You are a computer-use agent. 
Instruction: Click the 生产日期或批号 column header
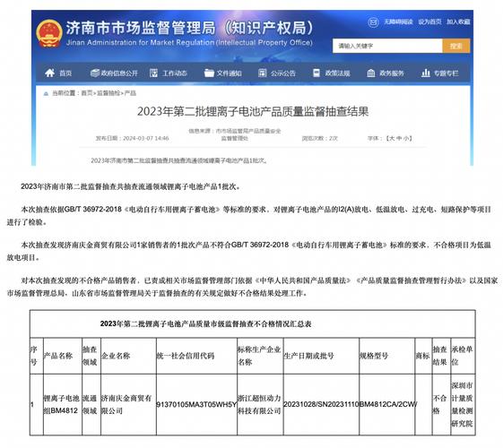pyautogui.click(x=321, y=356)
